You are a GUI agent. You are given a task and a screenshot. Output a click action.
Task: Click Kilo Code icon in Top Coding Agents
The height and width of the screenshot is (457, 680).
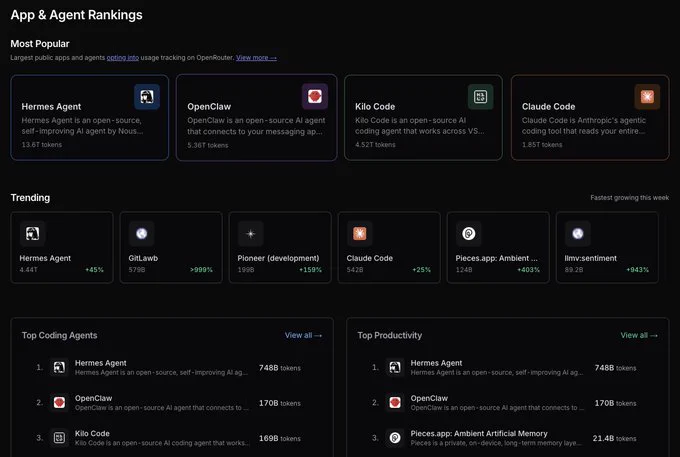coord(59,438)
